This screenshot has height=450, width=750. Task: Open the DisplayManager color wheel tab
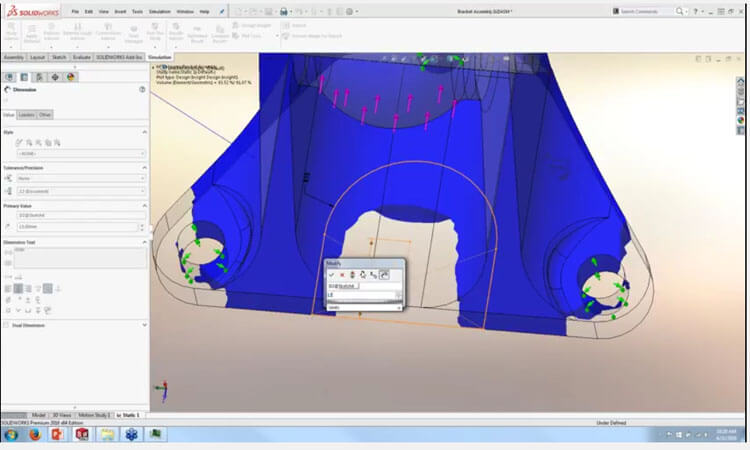click(x=70, y=76)
